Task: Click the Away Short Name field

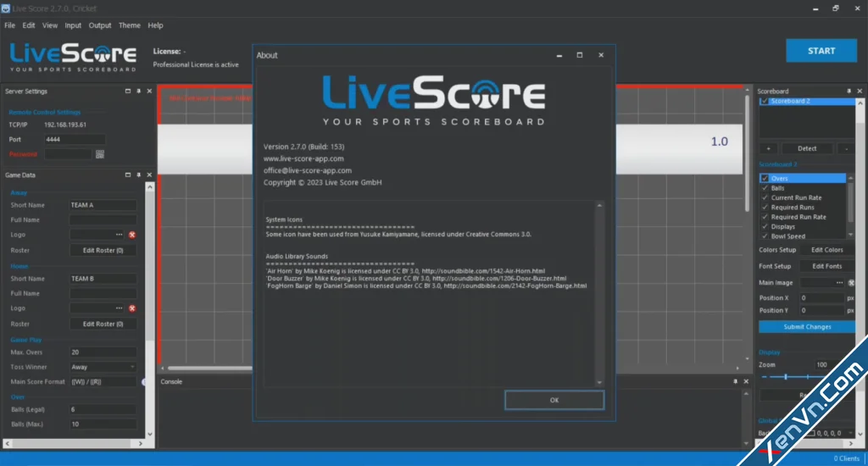Action: pyautogui.click(x=103, y=205)
